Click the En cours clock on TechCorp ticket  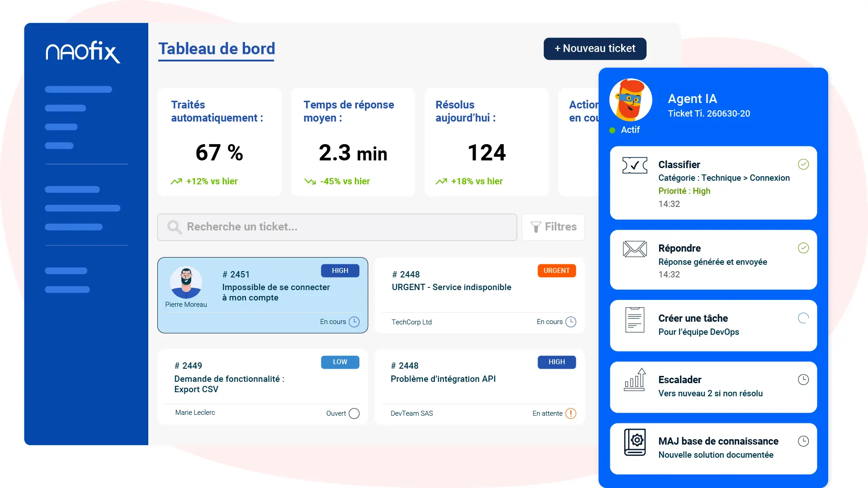(x=571, y=322)
